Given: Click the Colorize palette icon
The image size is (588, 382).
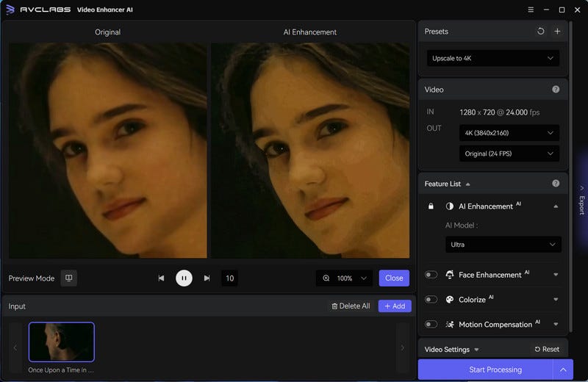Looking at the screenshot, I should (x=450, y=300).
